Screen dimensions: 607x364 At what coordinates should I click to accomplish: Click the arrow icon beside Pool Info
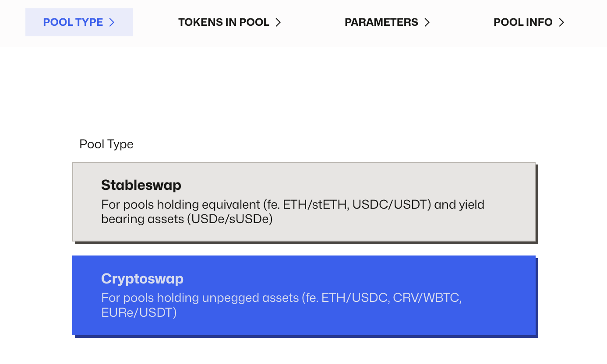point(561,22)
